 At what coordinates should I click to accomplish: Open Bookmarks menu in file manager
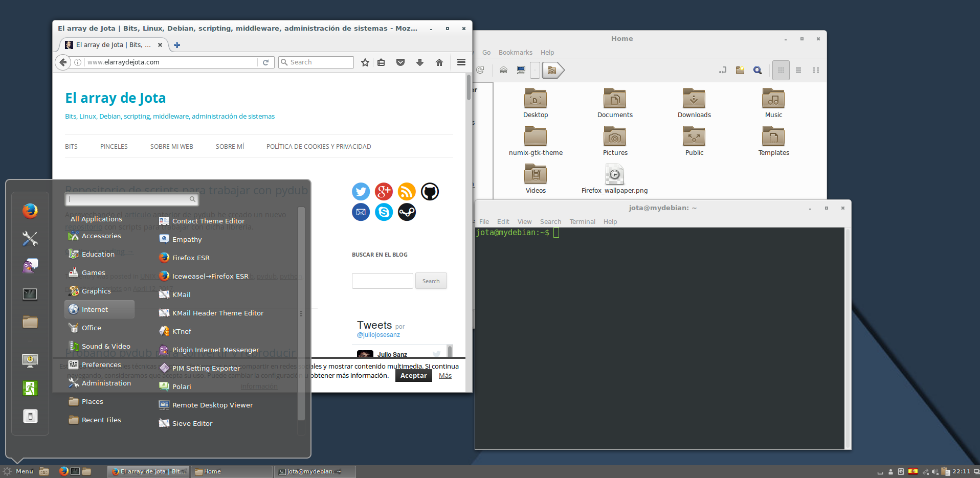(x=516, y=53)
